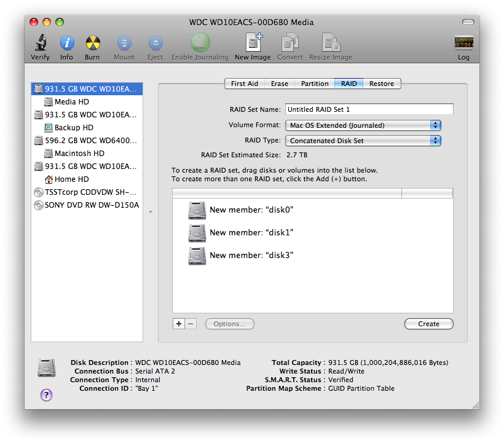Screen dimensions: 504x443
Task: Select SONY DVD RW DW-D150A drive
Action: pyautogui.click(x=87, y=205)
